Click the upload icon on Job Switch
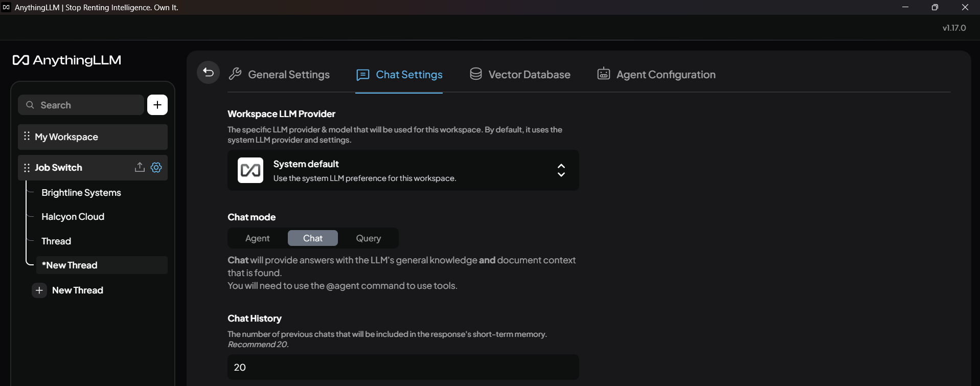 (x=140, y=167)
